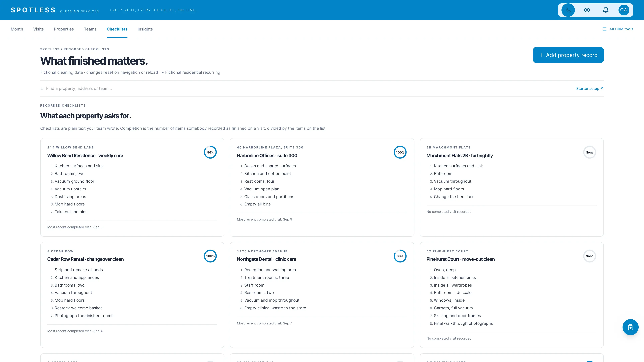Click the search magnifier icon

coord(42,88)
